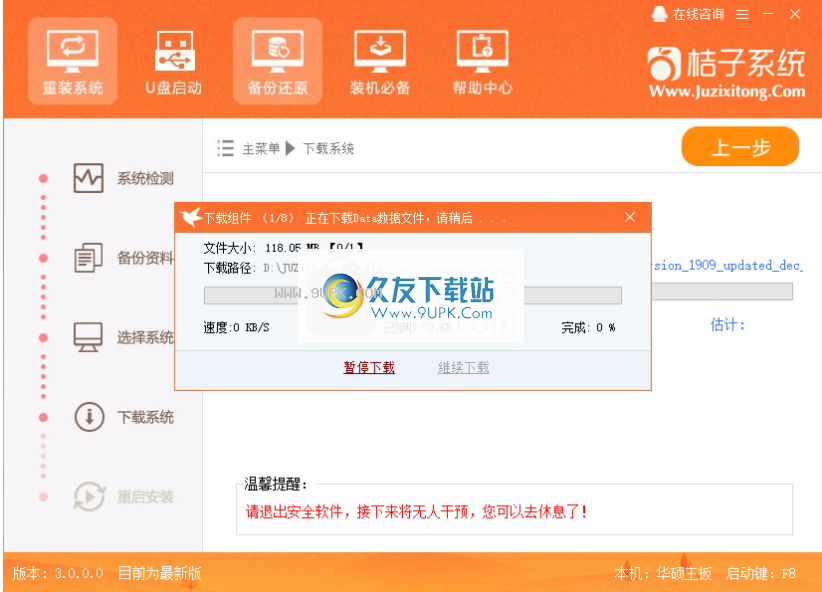This screenshot has width=822, height=592.
Task: Open the 备份还原 backup restore tab
Action: pos(277,61)
